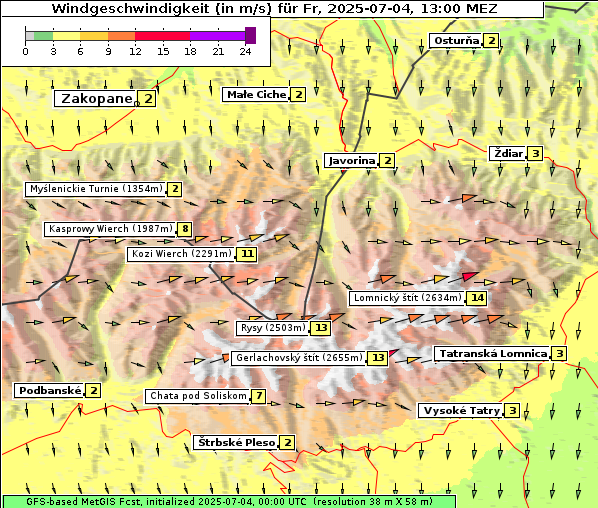Click the Štrbské Pleso label
The width and height of the screenshot is (598, 508).
[x=236, y=442]
